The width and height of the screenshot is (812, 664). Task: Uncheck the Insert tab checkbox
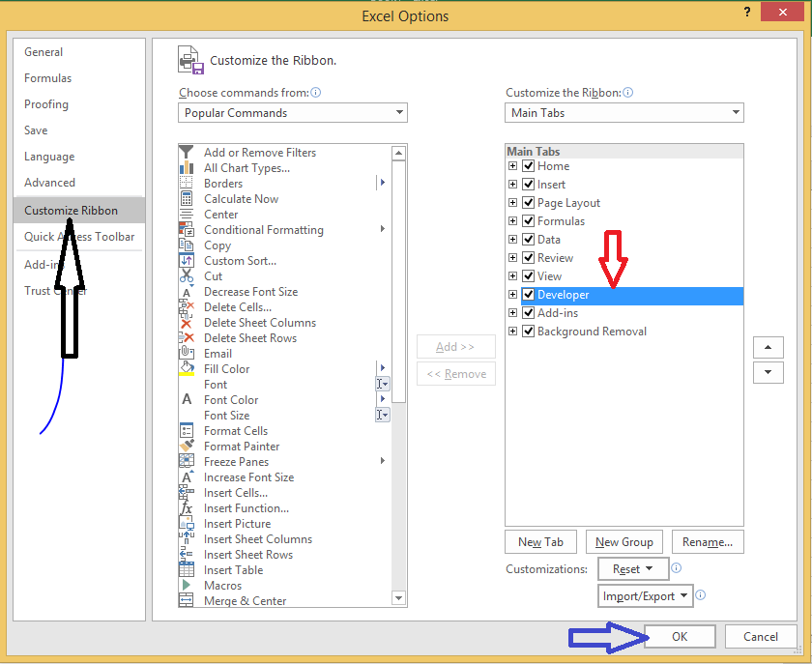528,184
